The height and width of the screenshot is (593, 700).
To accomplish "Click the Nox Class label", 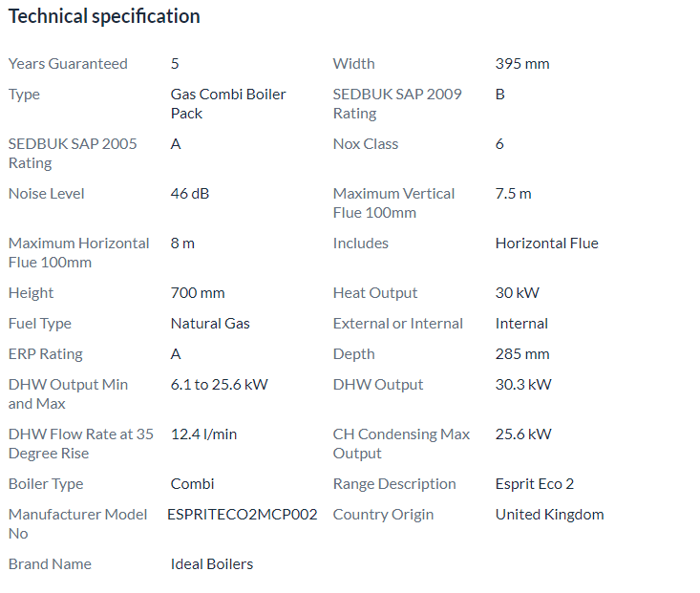I will [x=365, y=144].
